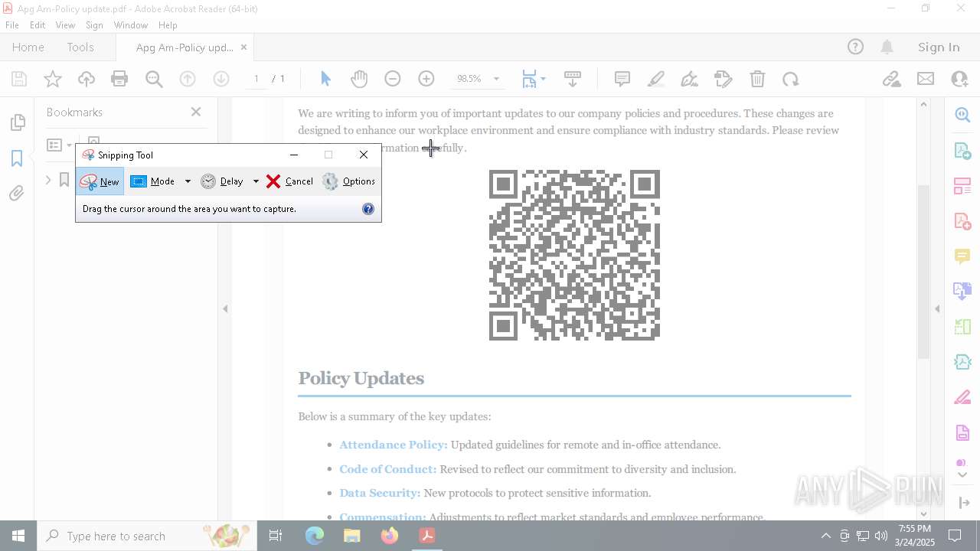Open Mode dropdown arrow in Snipping Tool

[188, 181]
